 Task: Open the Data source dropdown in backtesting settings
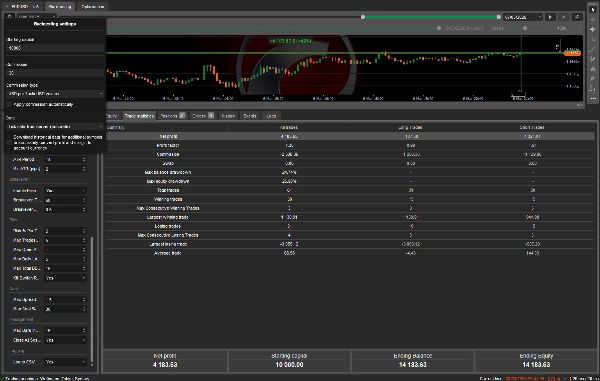coord(55,127)
